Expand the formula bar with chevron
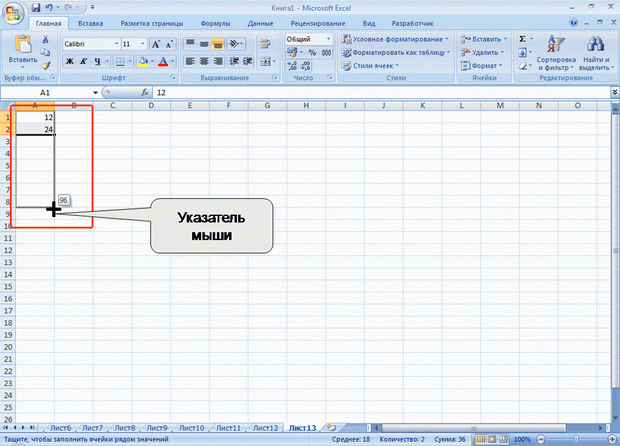Image resolution: width=620 pixels, height=446 pixels. [x=615, y=92]
